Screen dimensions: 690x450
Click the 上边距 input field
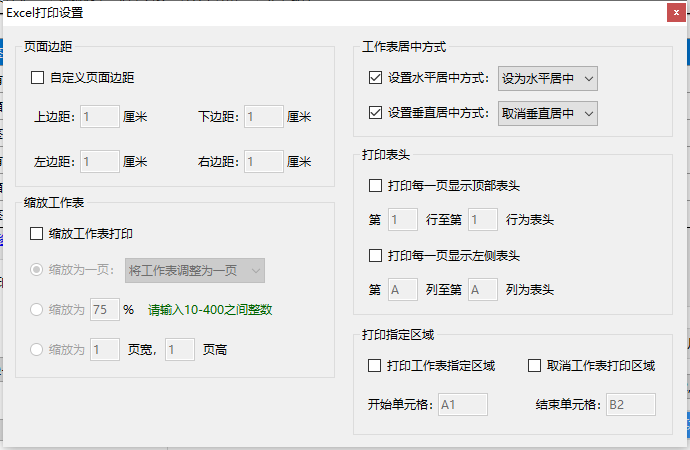coord(100,117)
